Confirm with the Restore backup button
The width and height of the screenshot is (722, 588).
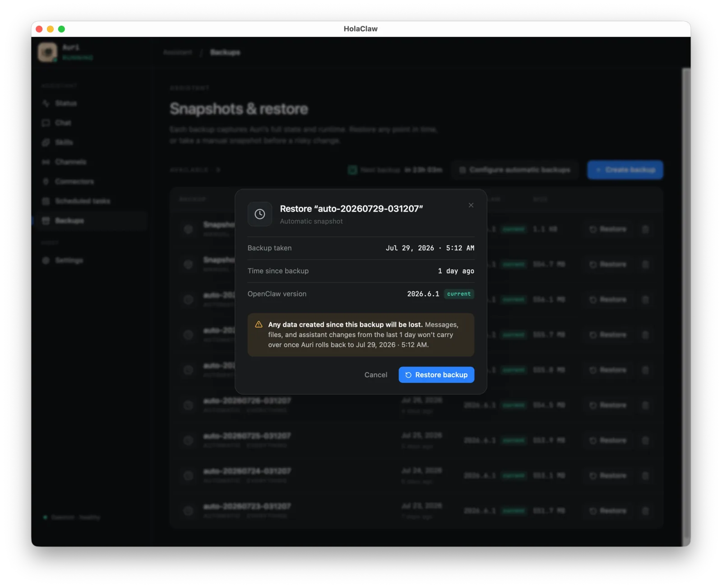[x=436, y=375]
